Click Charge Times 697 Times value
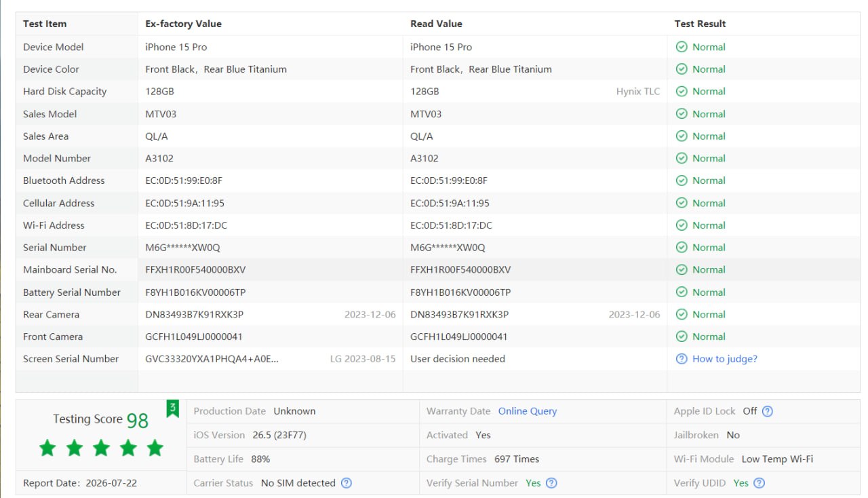Image resolution: width=868 pixels, height=498 pixels. [x=517, y=459]
